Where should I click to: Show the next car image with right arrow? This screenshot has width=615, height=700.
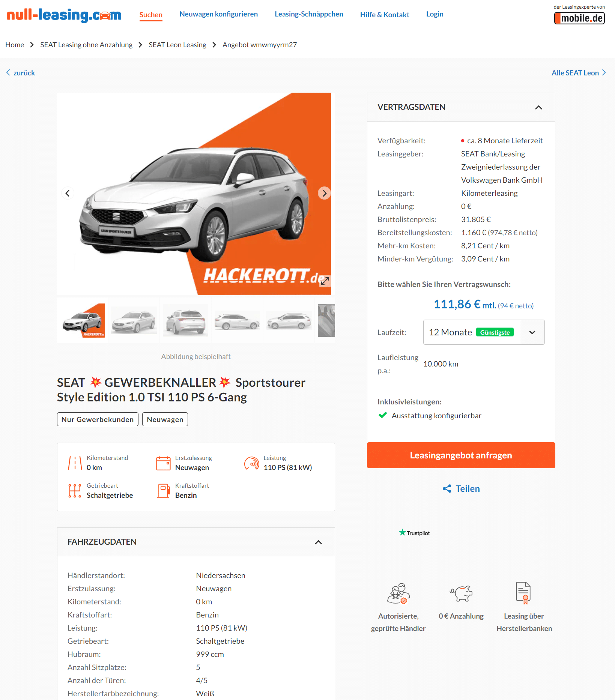[x=324, y=193]
